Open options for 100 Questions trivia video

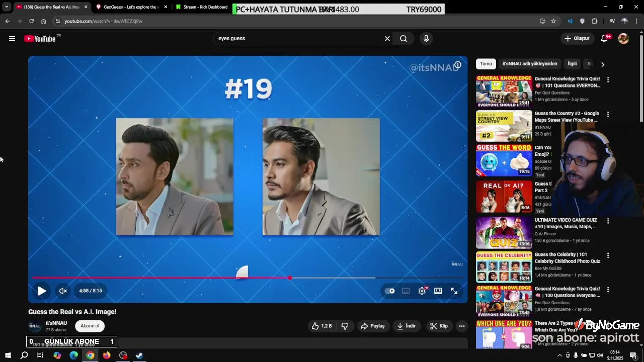pos(608,290)
